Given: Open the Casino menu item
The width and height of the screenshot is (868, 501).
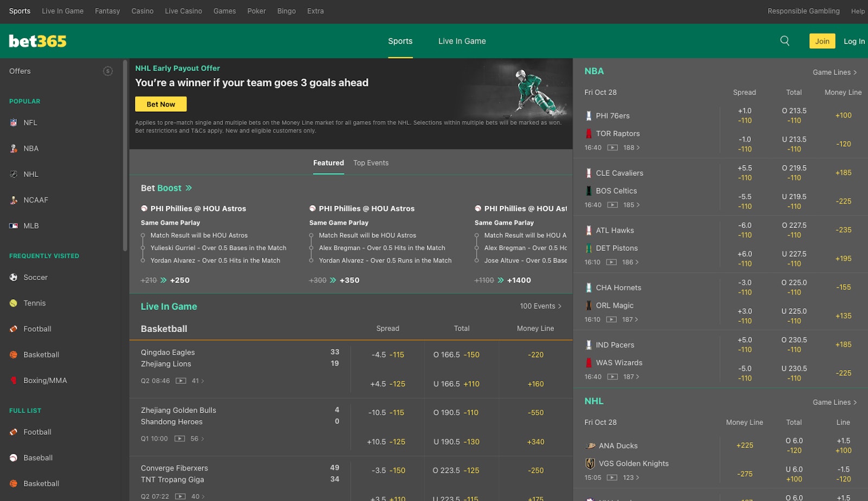Looking at the screenshot, I should pos(142,11).
